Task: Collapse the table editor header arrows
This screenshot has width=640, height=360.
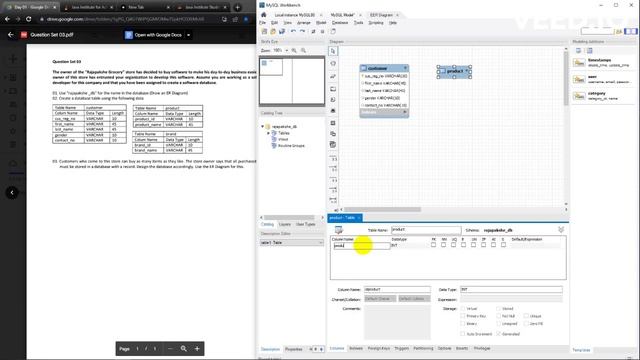Action: pyautogui.click(x=561, y=230)
